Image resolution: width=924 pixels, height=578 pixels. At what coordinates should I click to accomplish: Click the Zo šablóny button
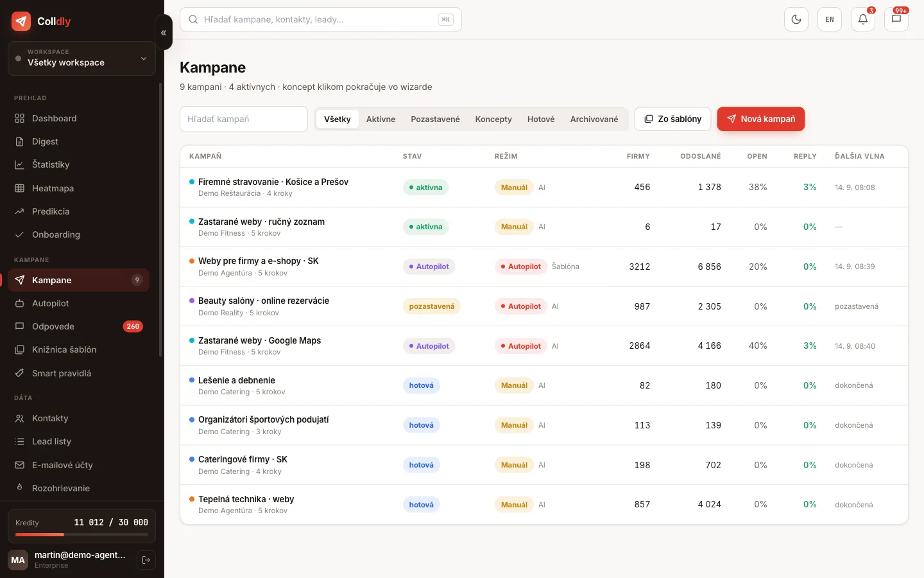pyautogui.click(x=672, y=119)
